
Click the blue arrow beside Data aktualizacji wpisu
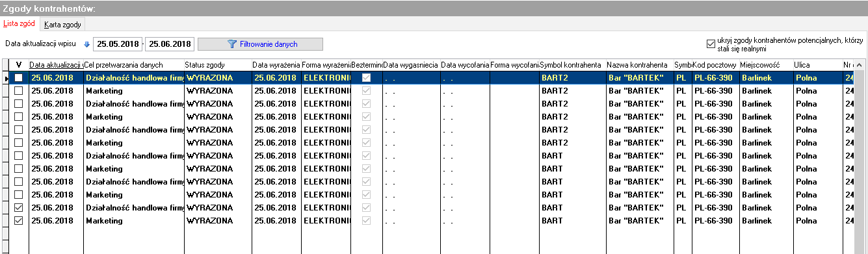tap(87, 44)
